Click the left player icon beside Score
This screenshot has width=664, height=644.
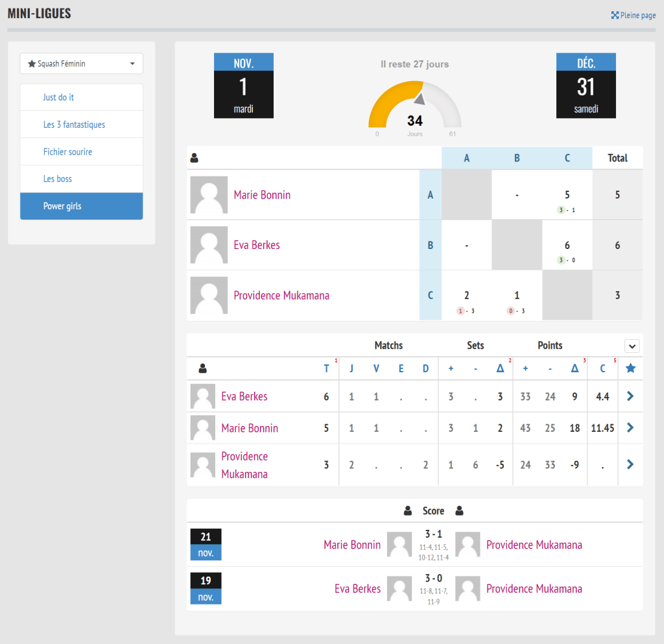(x=408, y=511)
